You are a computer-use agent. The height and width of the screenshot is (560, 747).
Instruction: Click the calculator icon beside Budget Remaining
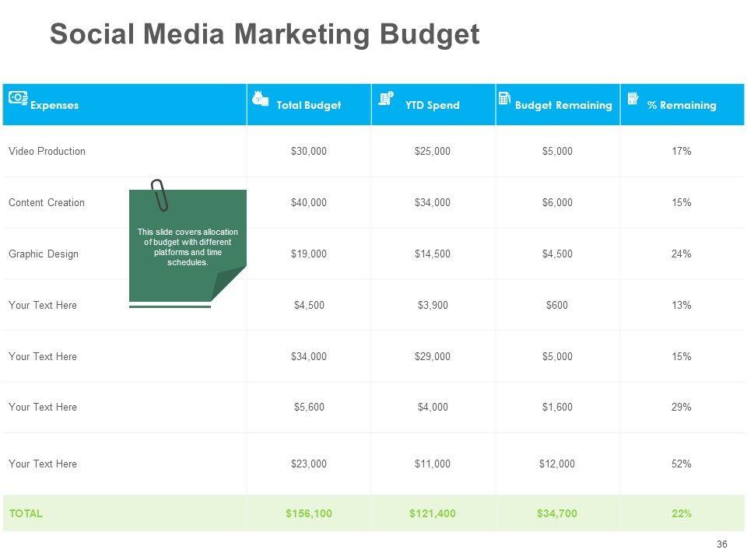point(504,98)
